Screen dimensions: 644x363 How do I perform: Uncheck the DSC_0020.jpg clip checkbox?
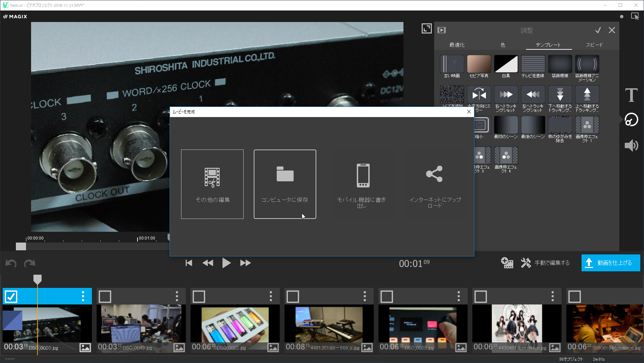pyautogui.click(x=11, y=297)
